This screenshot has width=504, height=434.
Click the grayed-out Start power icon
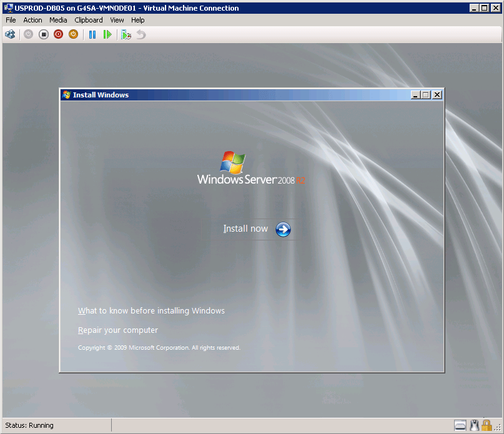[28, 34]
